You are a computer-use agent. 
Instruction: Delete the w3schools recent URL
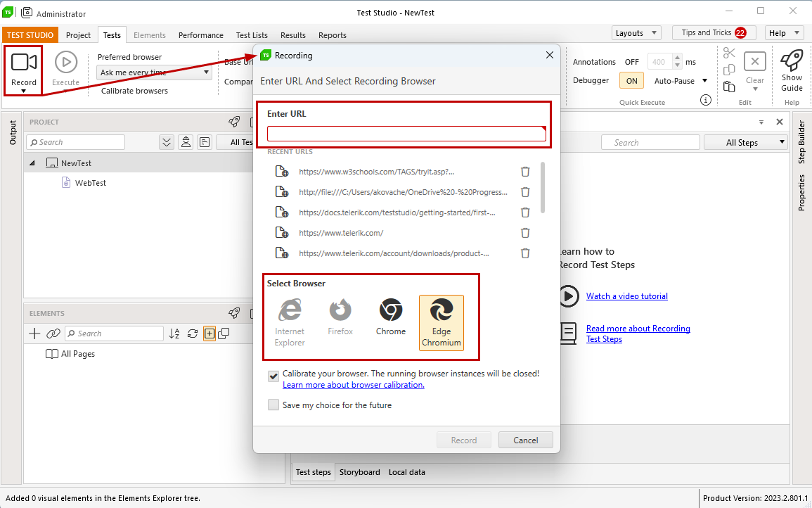tap(525, 172)
